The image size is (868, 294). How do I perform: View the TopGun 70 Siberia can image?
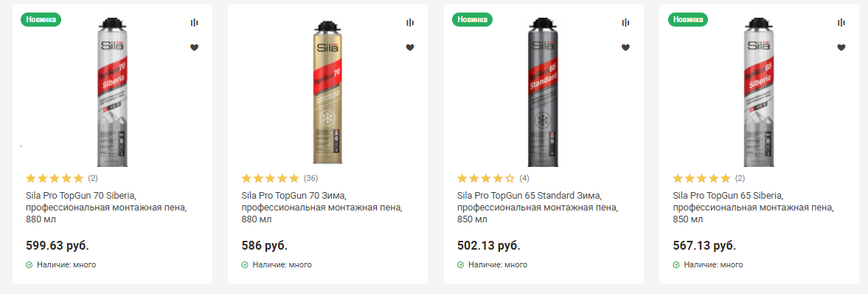pos(114,92)
